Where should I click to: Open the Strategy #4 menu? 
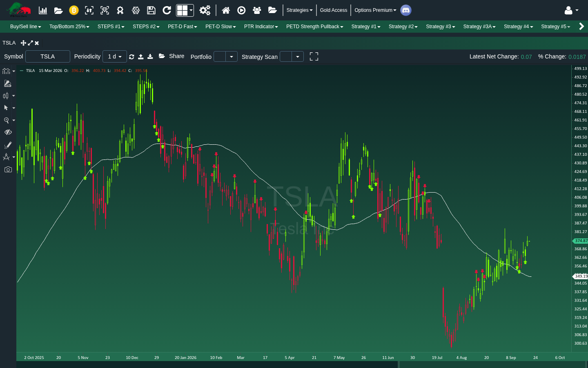tap(519, 27)
